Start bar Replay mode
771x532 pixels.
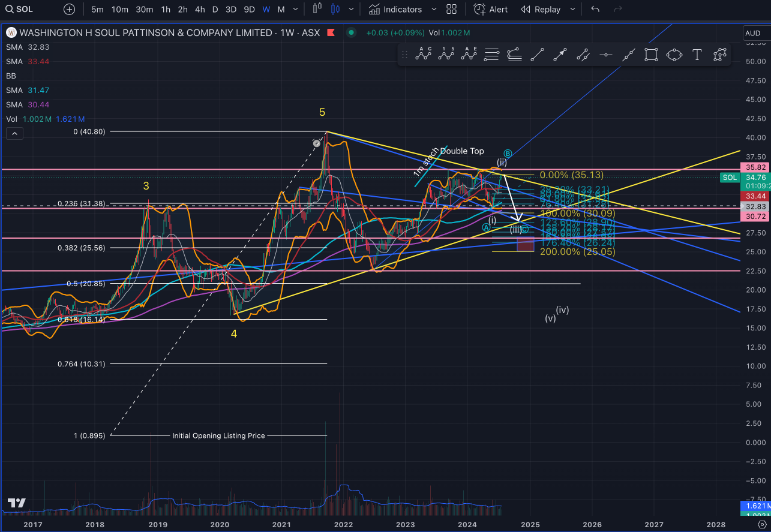541,10
